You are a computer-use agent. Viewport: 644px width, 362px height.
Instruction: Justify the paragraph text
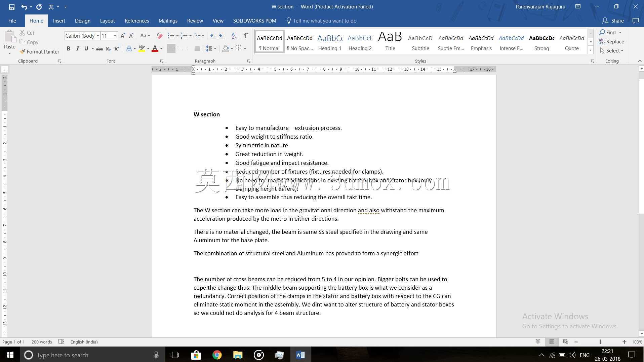(197, 49)
